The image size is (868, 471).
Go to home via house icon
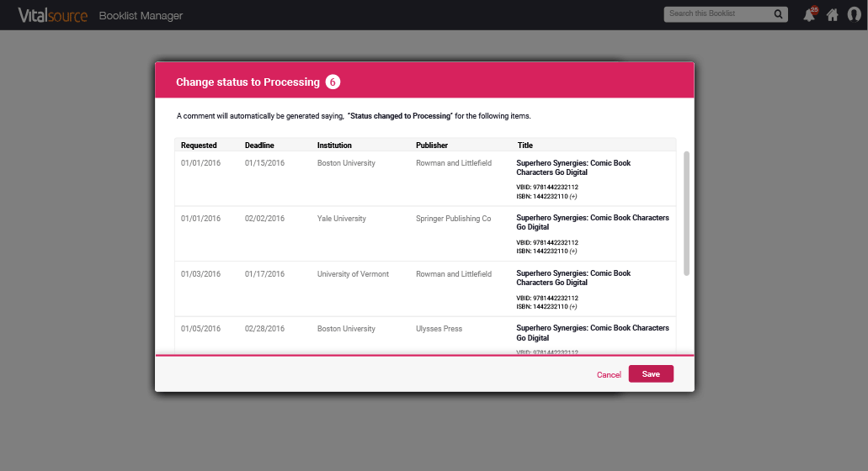coord(833,15)
